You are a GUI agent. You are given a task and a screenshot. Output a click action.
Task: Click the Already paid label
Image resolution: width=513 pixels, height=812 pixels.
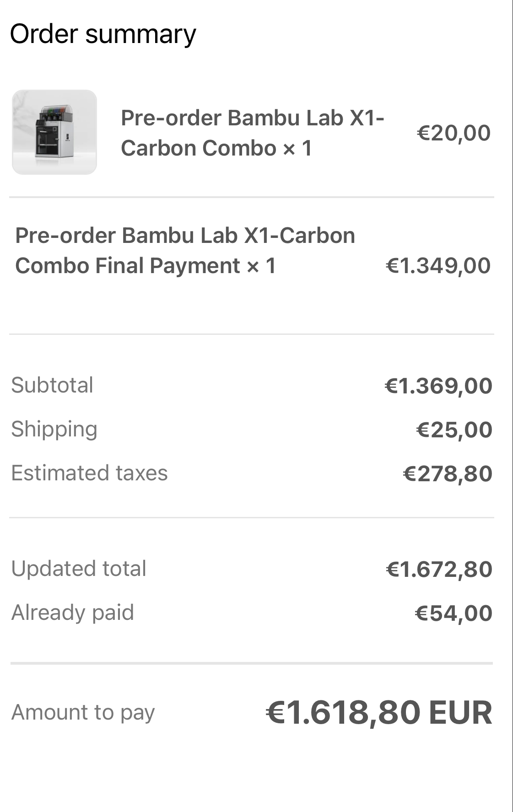tap(73, 613)
